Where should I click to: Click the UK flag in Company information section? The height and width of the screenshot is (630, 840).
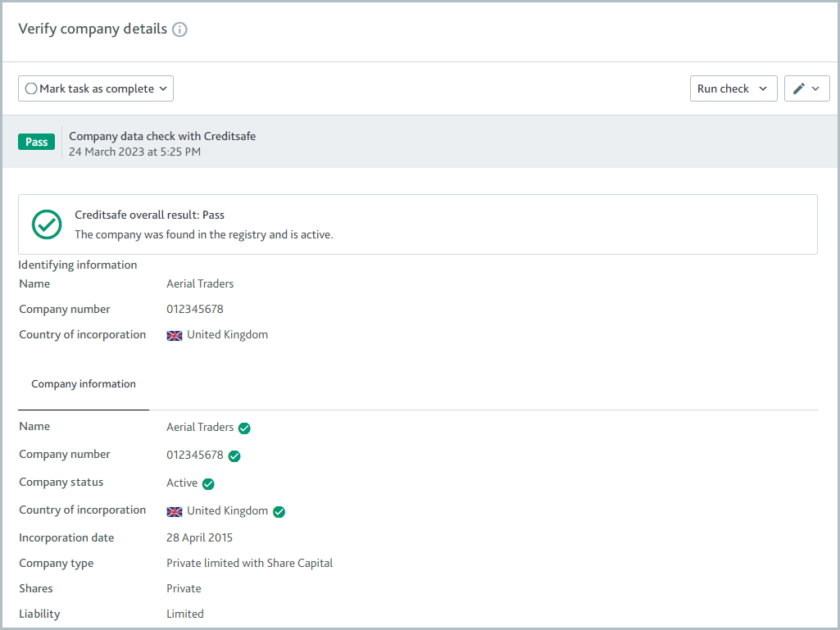coord(174,510)
